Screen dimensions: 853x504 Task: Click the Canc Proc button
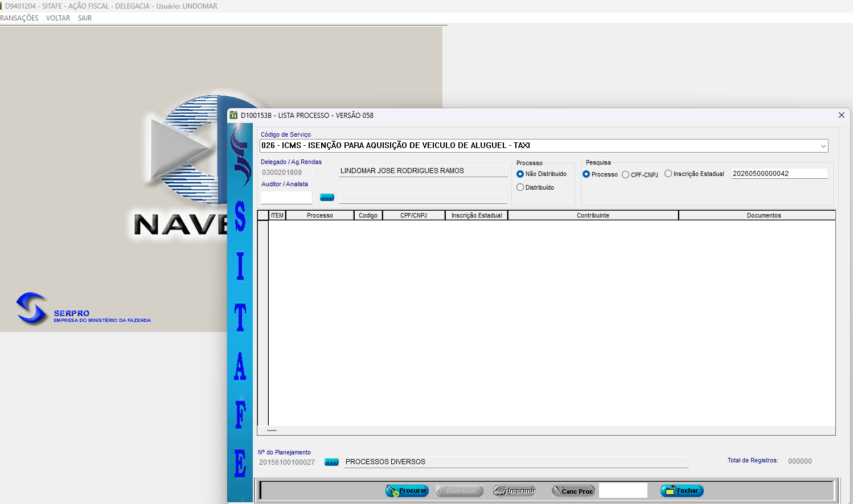pyautogui.click(x=573, y=491)
